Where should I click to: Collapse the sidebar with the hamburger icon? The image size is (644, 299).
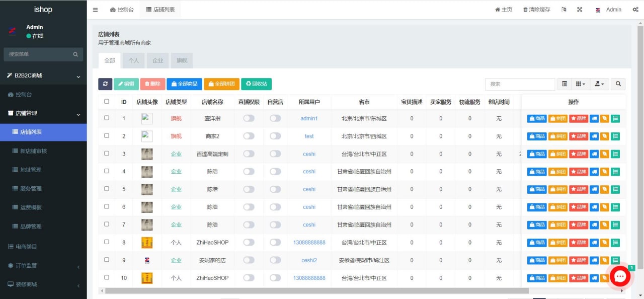point(96,10)
